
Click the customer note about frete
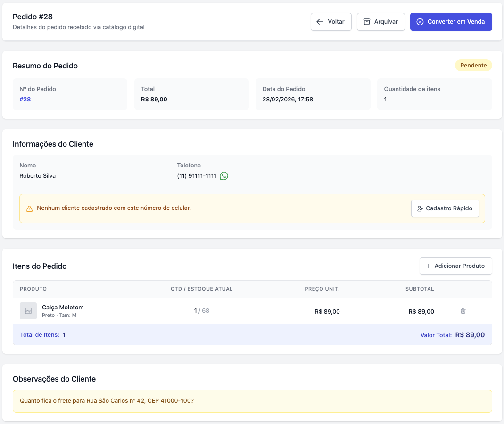(x=107, y=401)
